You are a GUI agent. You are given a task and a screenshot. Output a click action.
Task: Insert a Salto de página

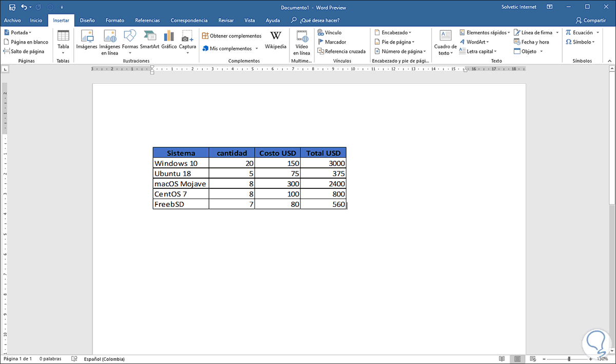click(x=24, y=51)
